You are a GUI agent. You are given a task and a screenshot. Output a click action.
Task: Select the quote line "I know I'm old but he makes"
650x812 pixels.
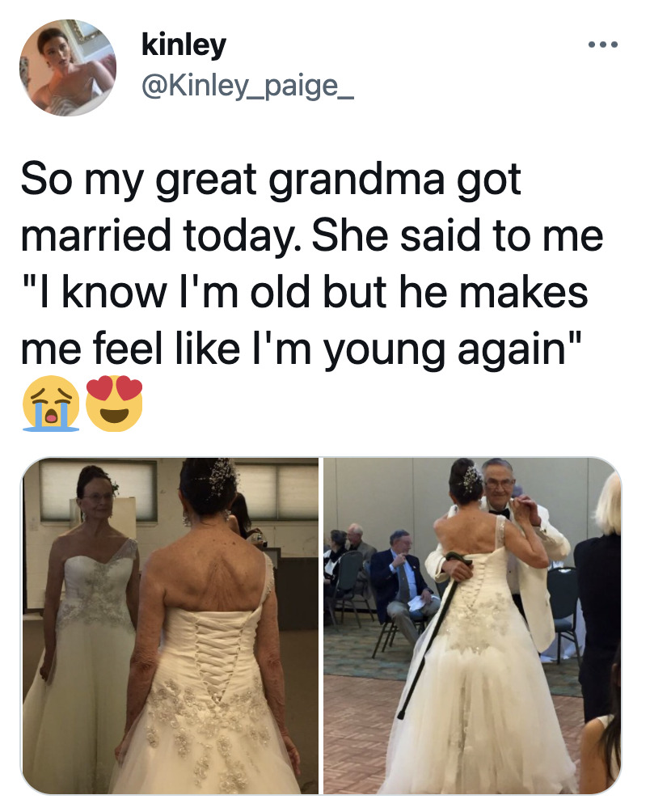[x=305, y=293]
